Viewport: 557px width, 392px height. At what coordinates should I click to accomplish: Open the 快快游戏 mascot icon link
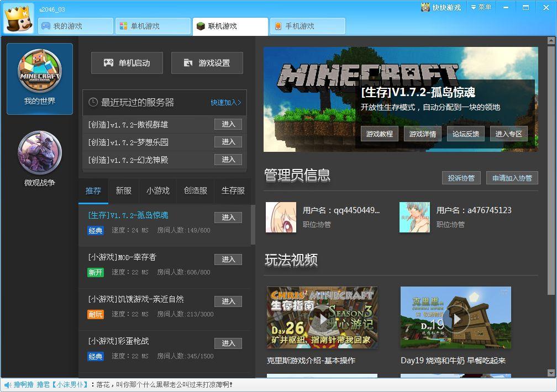point(425,8)
